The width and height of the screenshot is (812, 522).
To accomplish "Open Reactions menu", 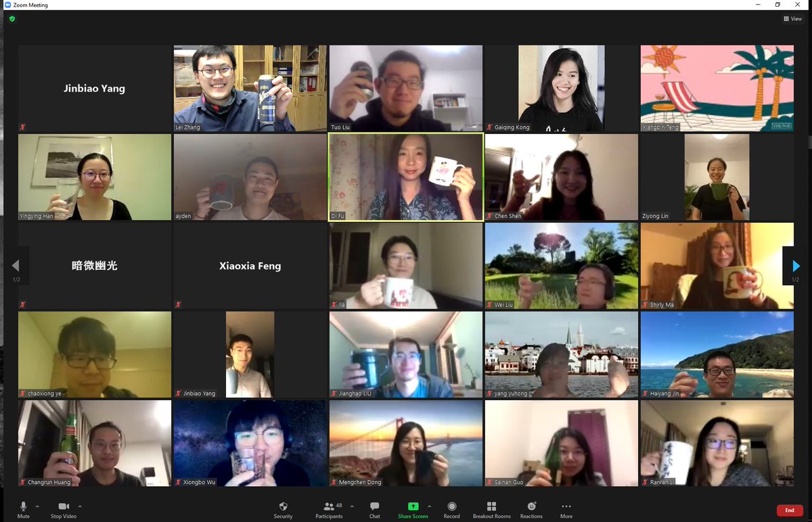I will pos(531,509).
